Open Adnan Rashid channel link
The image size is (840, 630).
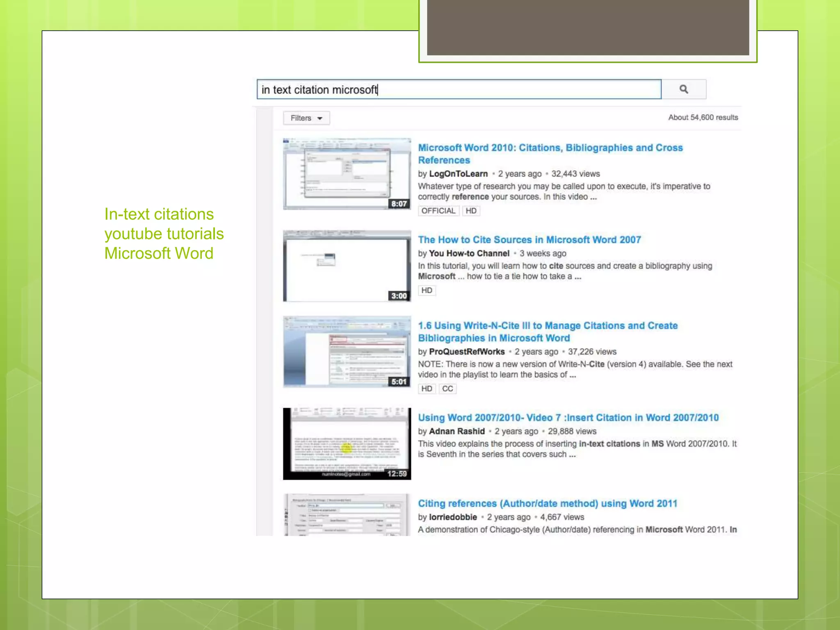pyautogui.click(x=457, y=431)
